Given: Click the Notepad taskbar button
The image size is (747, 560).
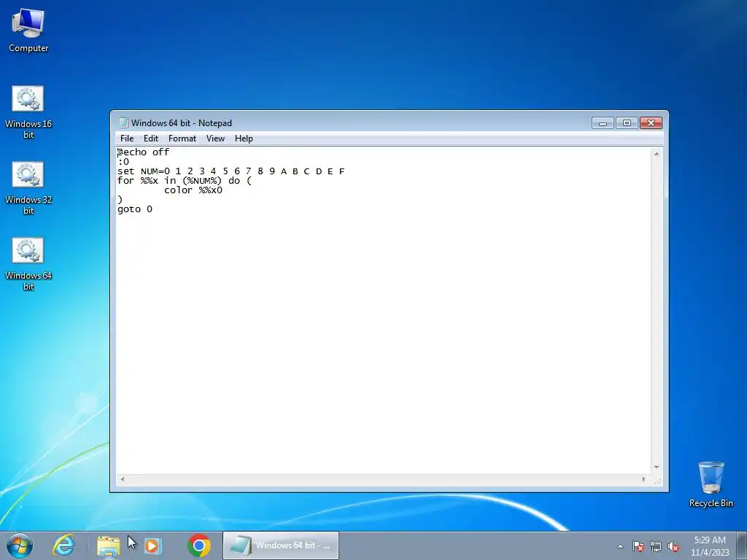Looking at the screenshot, I should [281, 545].
